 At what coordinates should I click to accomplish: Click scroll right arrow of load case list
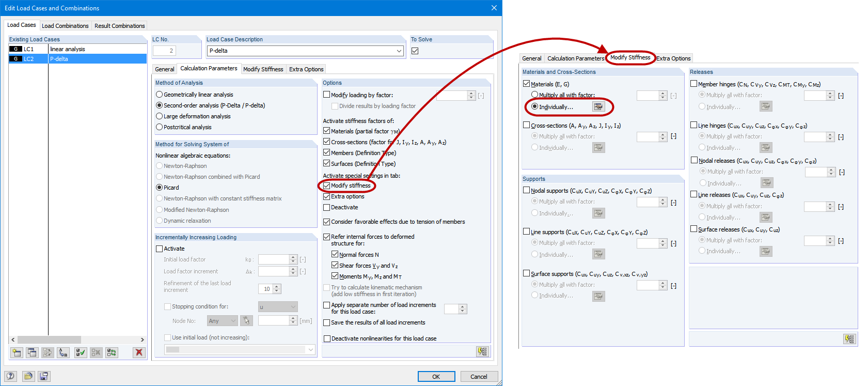[x=143, y=339]
